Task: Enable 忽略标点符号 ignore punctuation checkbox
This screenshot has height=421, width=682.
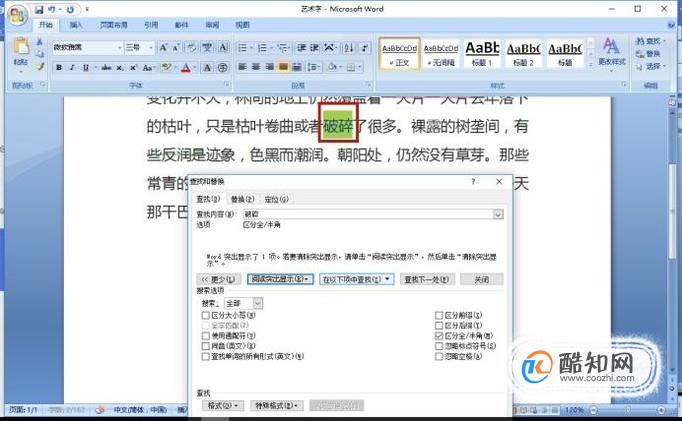Action: (439, 346)
